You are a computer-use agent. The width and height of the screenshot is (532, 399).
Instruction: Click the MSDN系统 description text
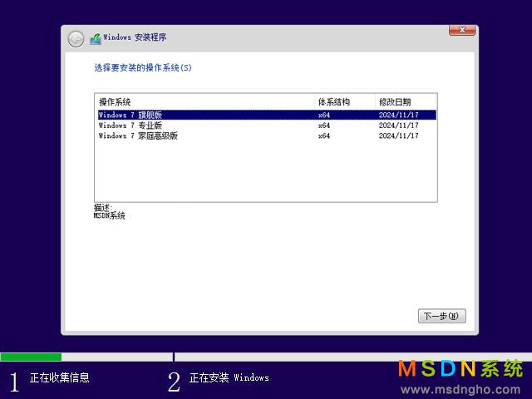[x=109, y=215]
